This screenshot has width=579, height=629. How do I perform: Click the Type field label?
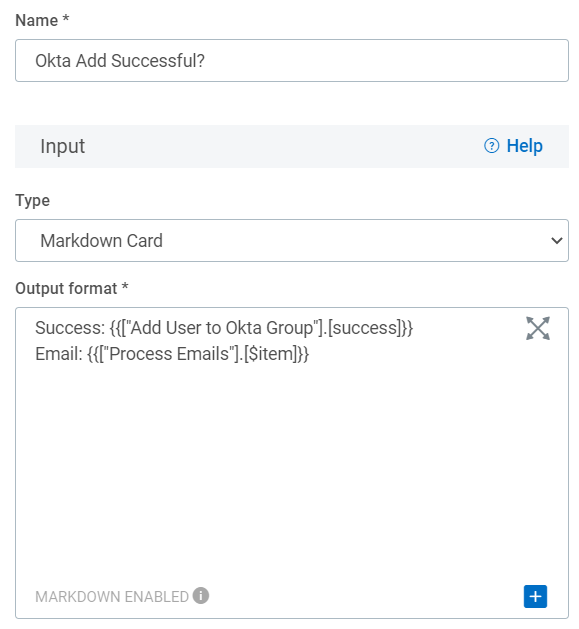33,200
